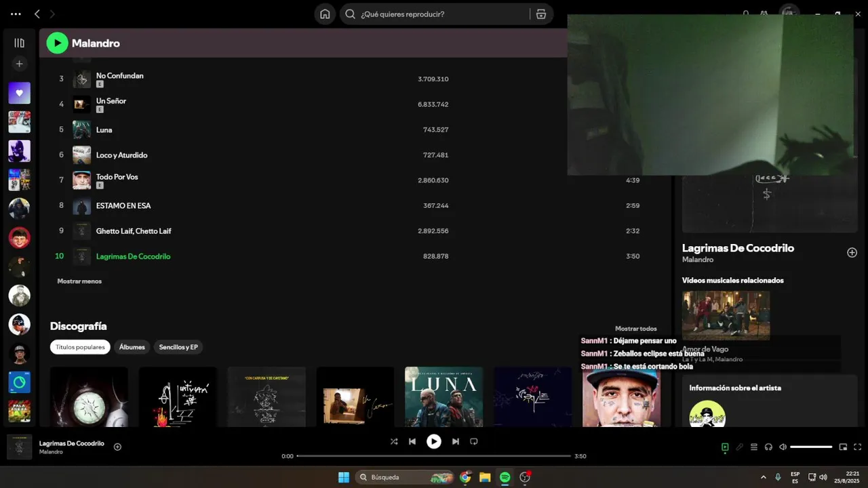Open the play queue icon

click(x=754, y=447)
